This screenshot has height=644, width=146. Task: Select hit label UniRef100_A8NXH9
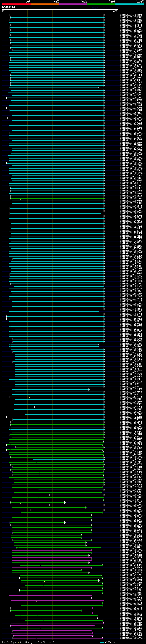tap(131, 625)
